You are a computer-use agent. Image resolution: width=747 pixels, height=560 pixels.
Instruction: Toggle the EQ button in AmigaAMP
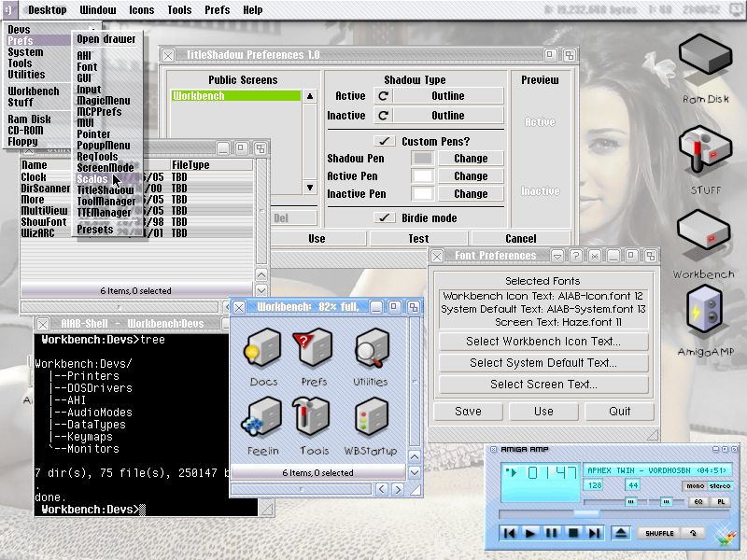pyautogui.click(x=698, y=502)
